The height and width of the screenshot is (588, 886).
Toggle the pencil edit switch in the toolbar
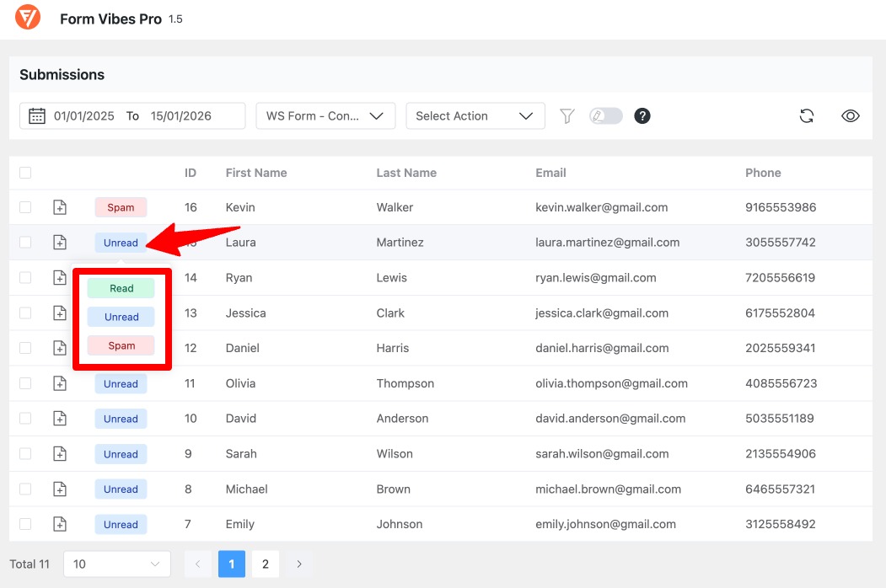tap(605, 115)
